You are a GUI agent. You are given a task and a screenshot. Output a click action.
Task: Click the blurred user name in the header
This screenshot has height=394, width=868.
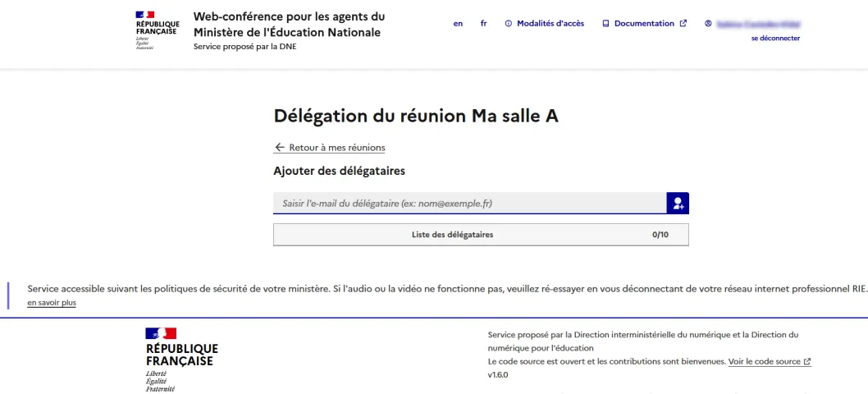click(x=758, y=24)
